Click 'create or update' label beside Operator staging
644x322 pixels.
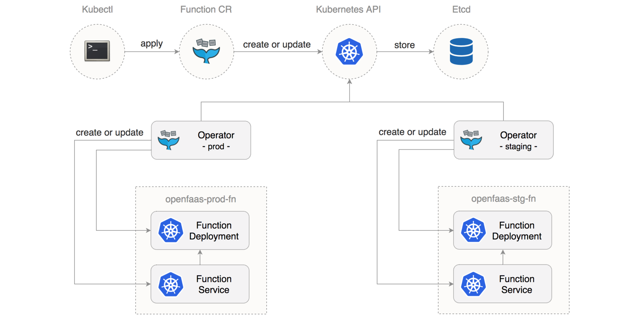(413, 132)
